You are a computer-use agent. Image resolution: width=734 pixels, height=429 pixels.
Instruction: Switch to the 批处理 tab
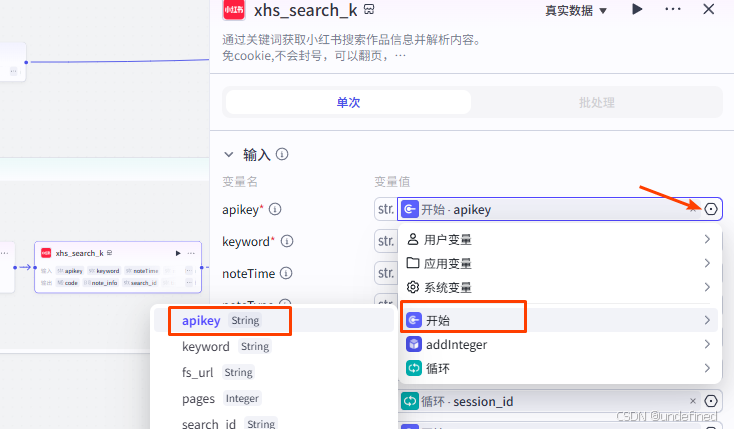click(596, 102)
